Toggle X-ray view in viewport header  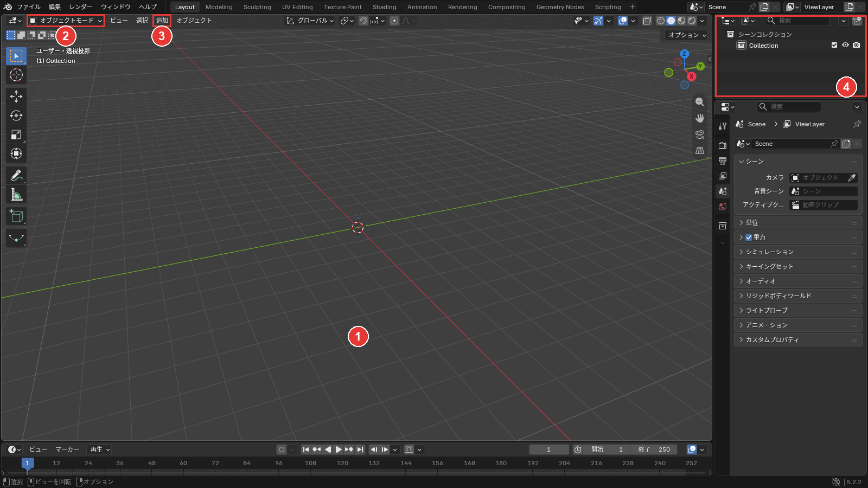pyautogui.click(x=647, y=21)
